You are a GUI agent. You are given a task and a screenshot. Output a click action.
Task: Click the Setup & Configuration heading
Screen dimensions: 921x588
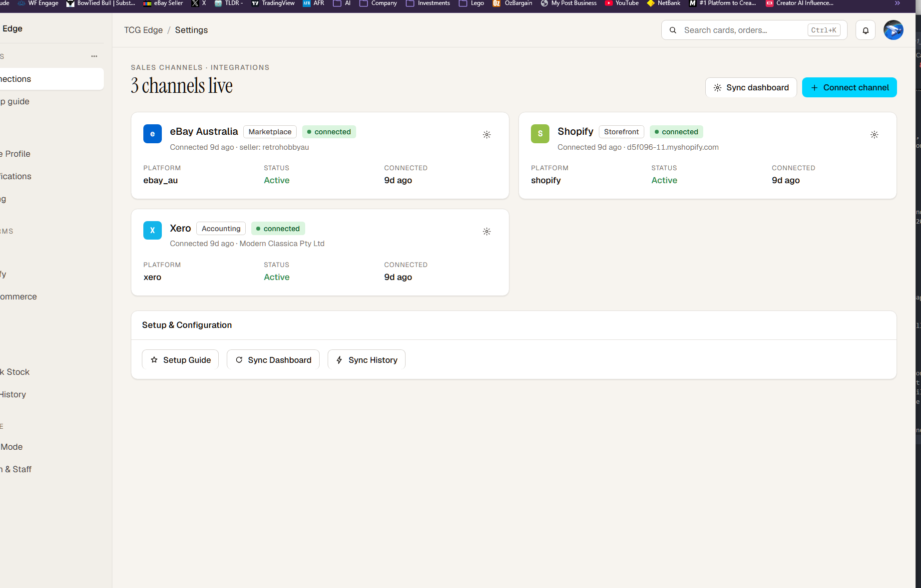pyautogui.click(x=187, y=325)
